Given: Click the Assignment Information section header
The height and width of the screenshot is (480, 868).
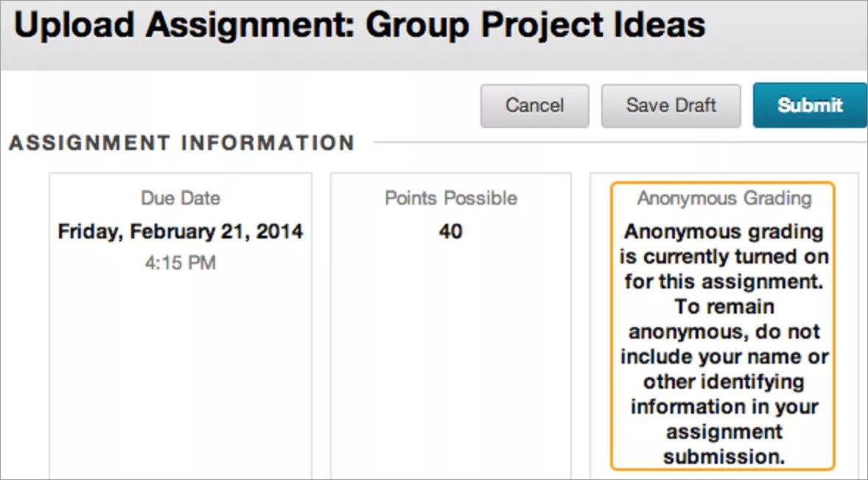Looking at the screenshot, I should tap(181, 143).
